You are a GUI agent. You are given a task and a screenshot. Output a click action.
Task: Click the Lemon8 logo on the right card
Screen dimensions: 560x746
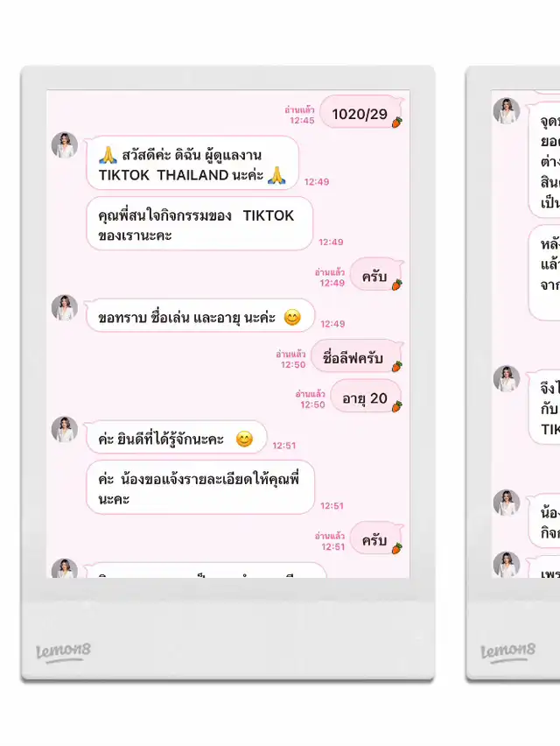pos(507,651)
